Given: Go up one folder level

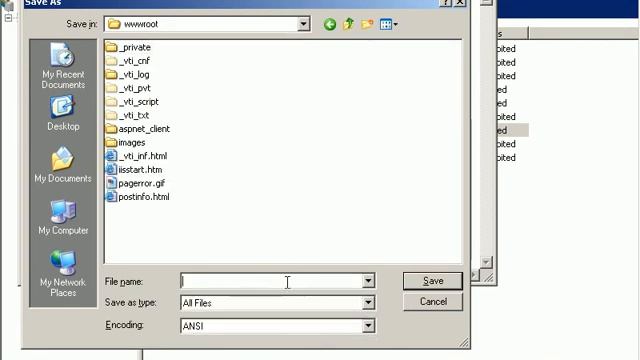Looking at the screenshot, I should point(348,24).
